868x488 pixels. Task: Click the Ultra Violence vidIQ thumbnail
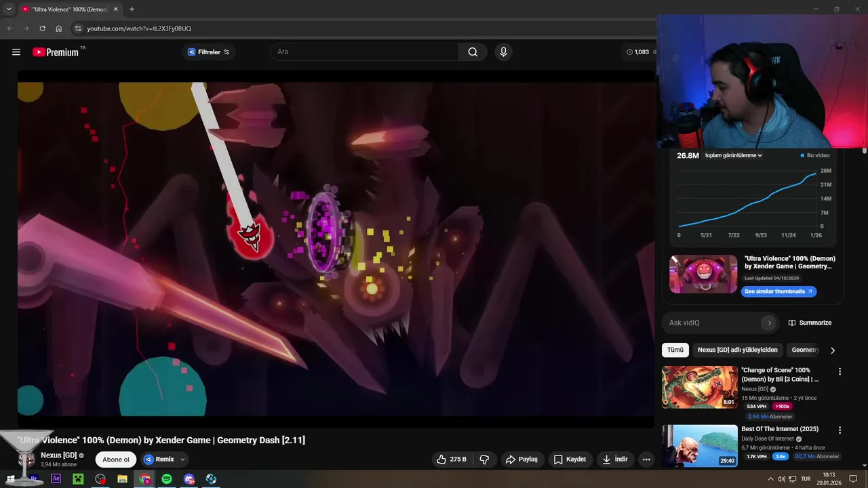tap(703, 274)
